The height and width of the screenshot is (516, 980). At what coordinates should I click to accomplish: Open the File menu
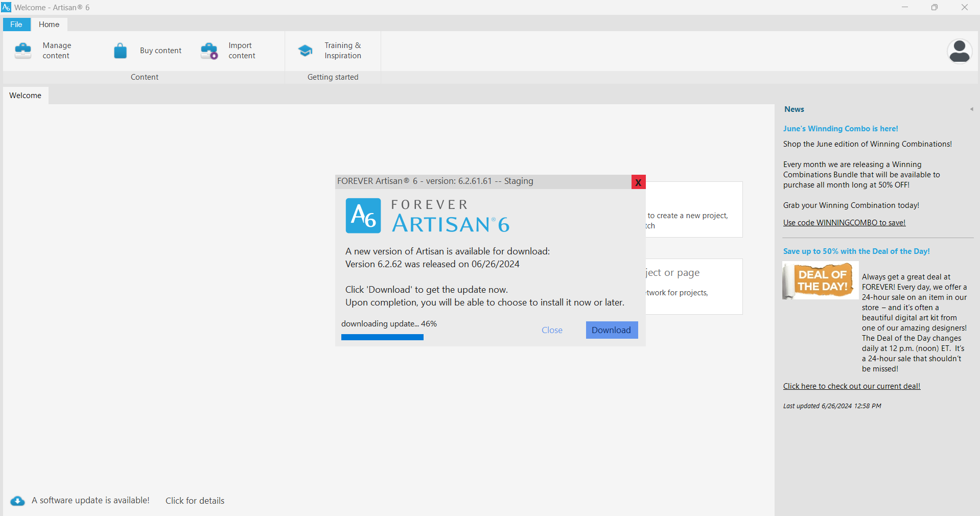click(16, 24)
